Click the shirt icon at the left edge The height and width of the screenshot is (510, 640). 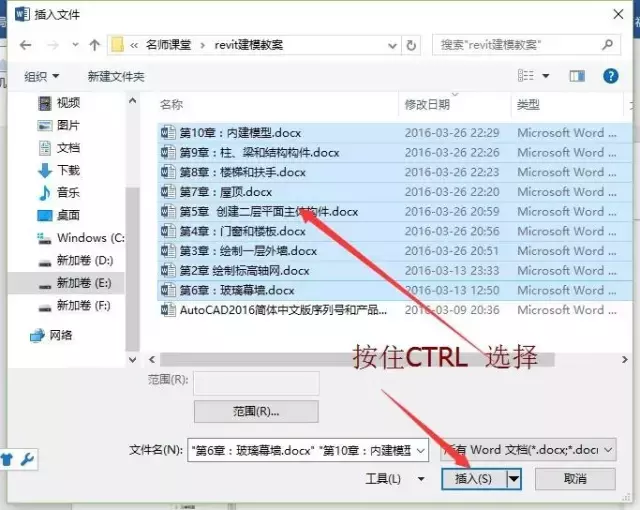tap(7, 459)
